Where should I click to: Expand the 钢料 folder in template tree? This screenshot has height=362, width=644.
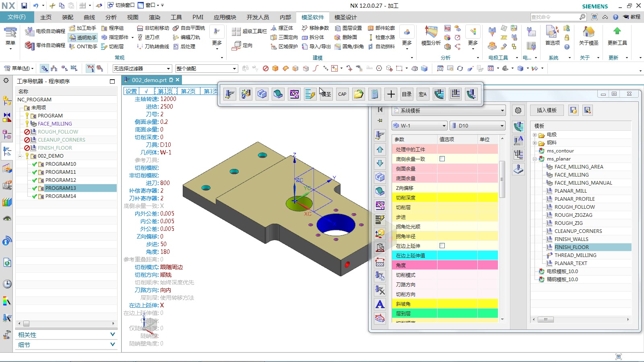(535, 143)
